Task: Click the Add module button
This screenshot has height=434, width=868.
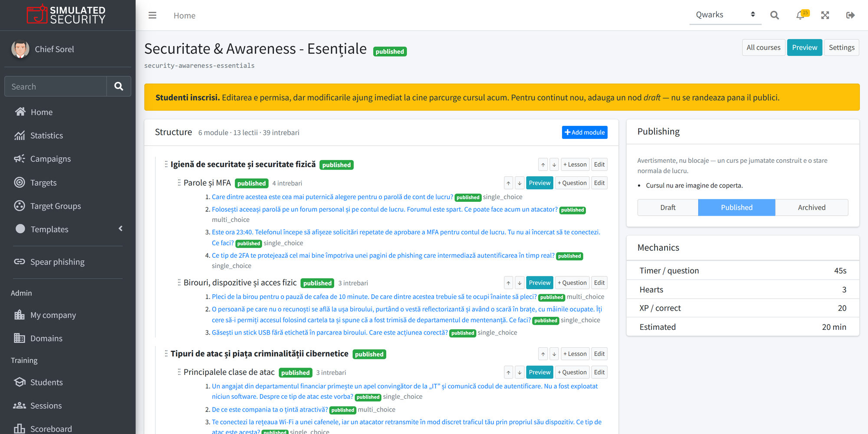Action: (585, 132)
